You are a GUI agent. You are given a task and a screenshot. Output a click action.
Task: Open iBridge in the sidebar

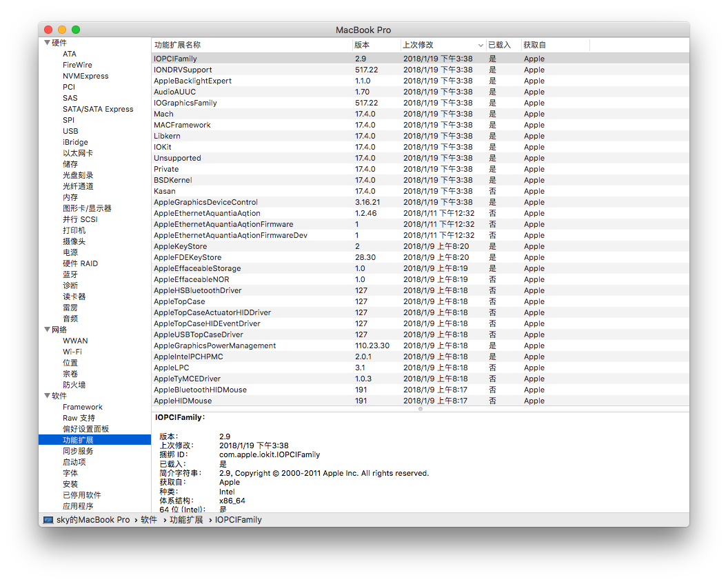pyautogui.click(x=75, y=142)
